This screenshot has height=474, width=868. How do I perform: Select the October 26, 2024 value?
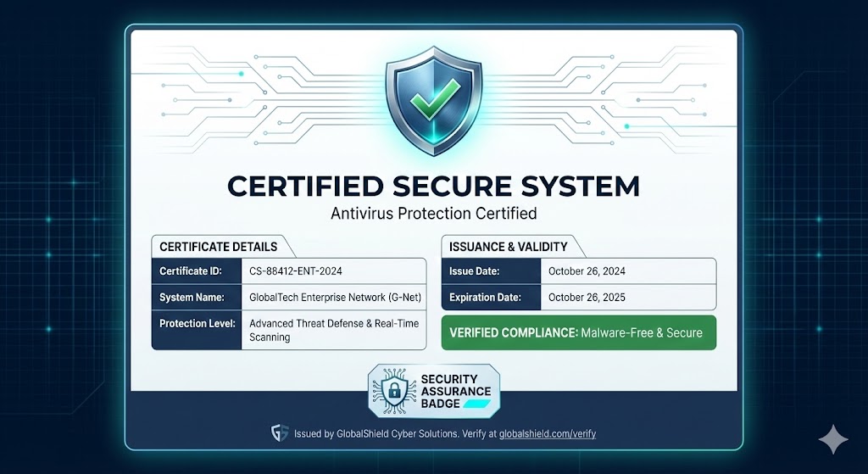click(x=587, y=271)
